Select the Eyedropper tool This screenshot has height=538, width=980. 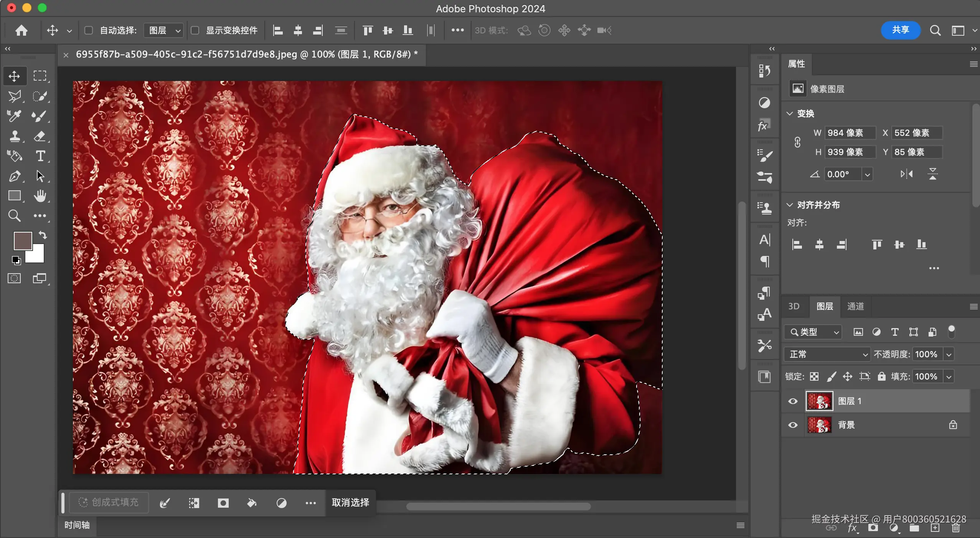click(x=15, y=116)
